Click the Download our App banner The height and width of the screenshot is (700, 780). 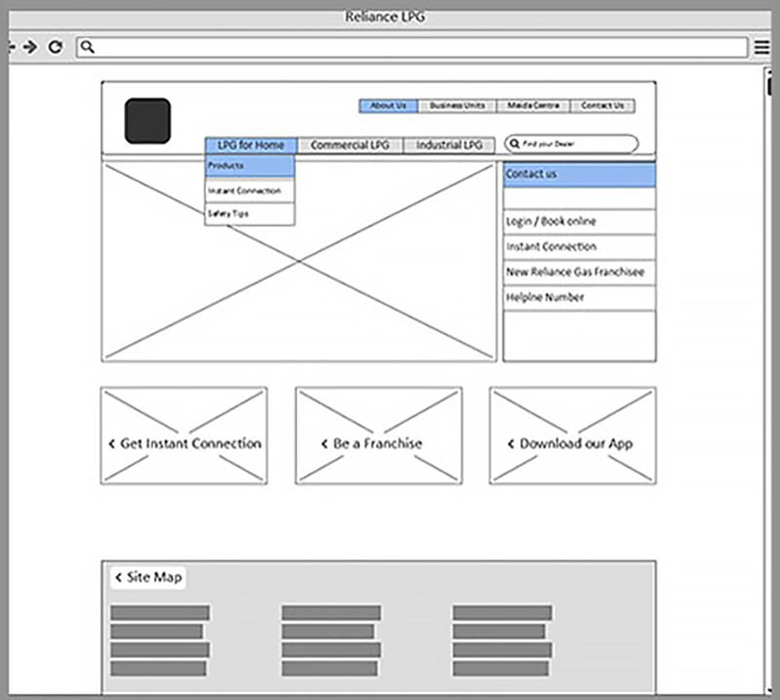(573, 443)
